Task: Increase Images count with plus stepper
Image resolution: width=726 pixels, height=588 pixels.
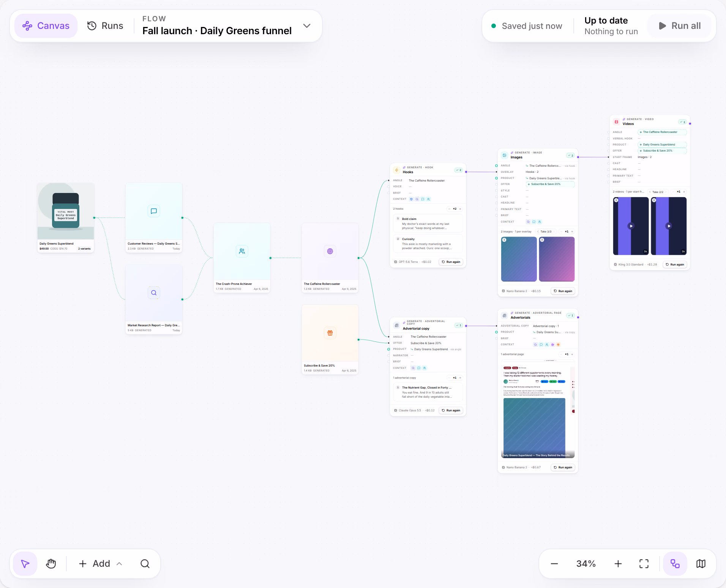Action: coord(572,232)
